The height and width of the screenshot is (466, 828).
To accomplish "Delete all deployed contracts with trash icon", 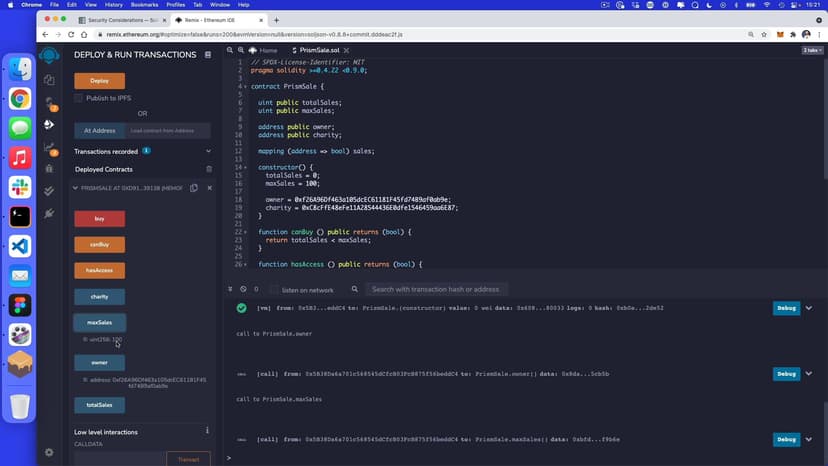I will 209,169.
